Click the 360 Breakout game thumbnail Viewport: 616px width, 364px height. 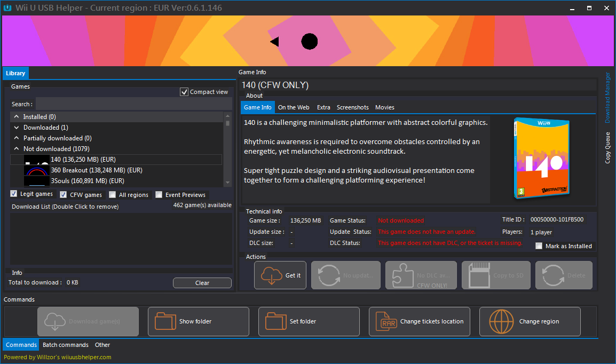pyautogui.click(x=37, y=170)
